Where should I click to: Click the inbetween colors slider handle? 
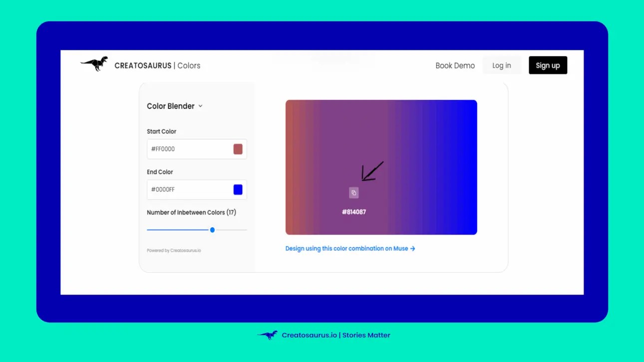[x=212, y=230]
